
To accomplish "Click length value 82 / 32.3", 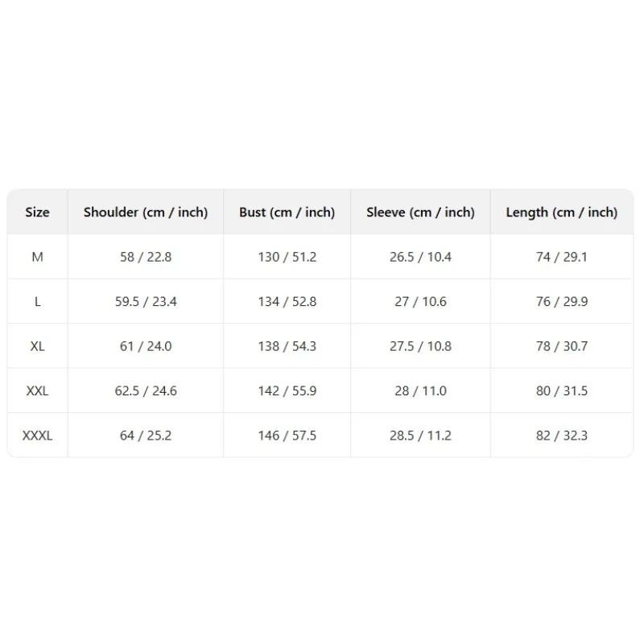I will (562, 436).
